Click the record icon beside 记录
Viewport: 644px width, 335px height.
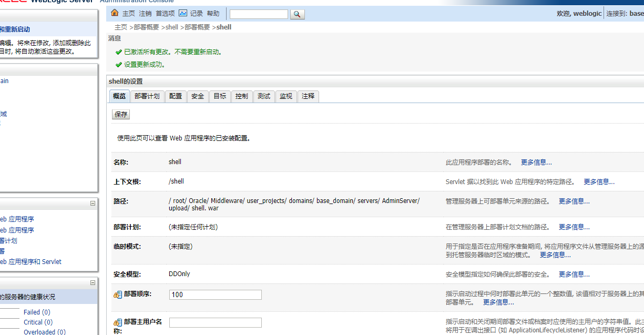point(183,13)
